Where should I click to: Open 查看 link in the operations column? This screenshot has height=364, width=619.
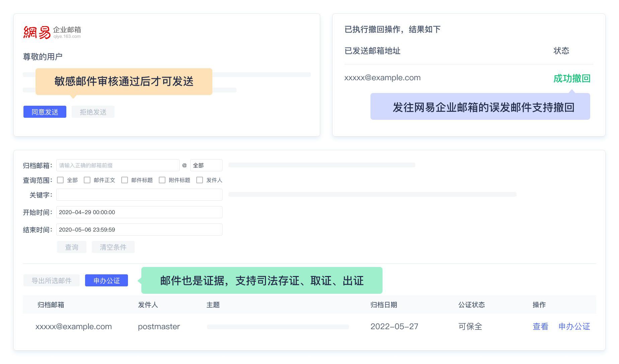tap(540, 327)
